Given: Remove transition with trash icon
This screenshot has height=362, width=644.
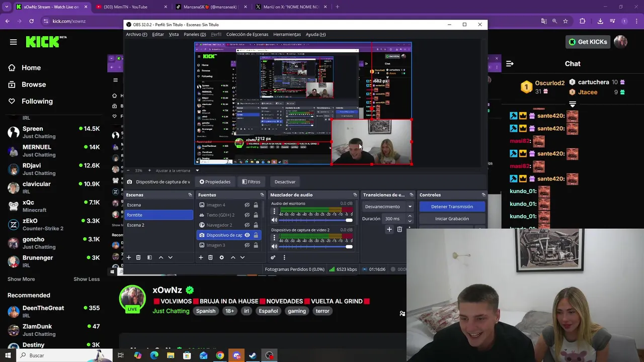Looking at the screenshot, I should pyautogui.click(x=399, y=229).
